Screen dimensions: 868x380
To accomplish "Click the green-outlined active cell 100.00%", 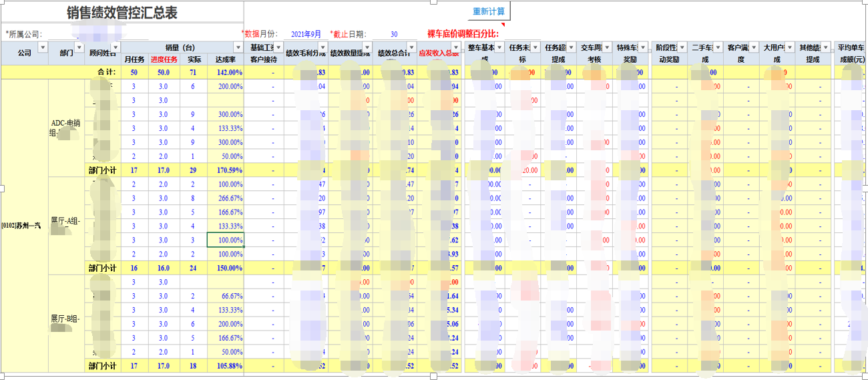I will pos(226,240).
